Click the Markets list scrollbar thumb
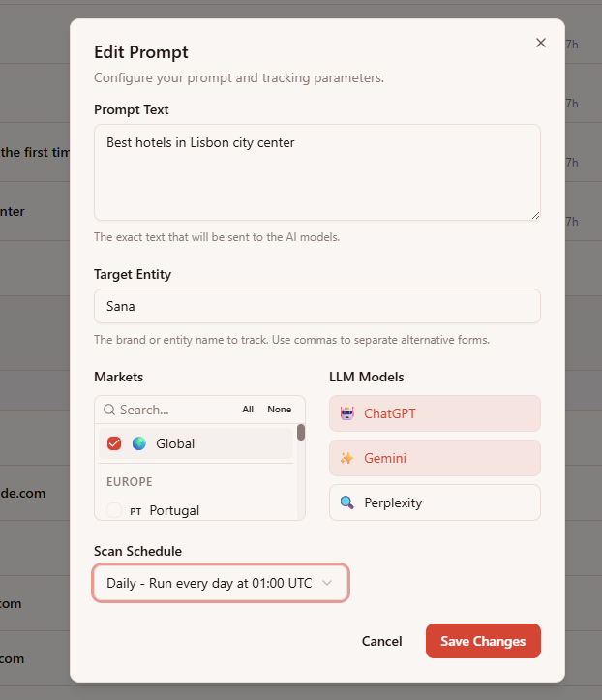Viewport: 602px width, 700px height. point(301,432)
